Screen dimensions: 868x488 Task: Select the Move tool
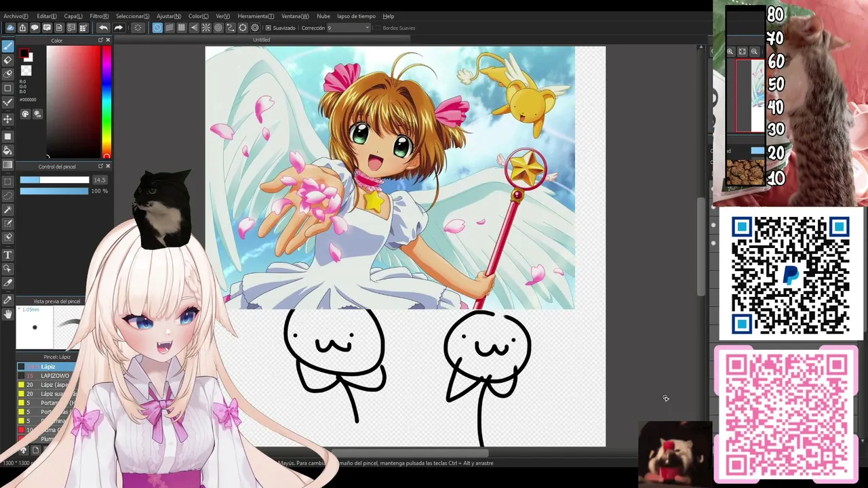(8, 119)
